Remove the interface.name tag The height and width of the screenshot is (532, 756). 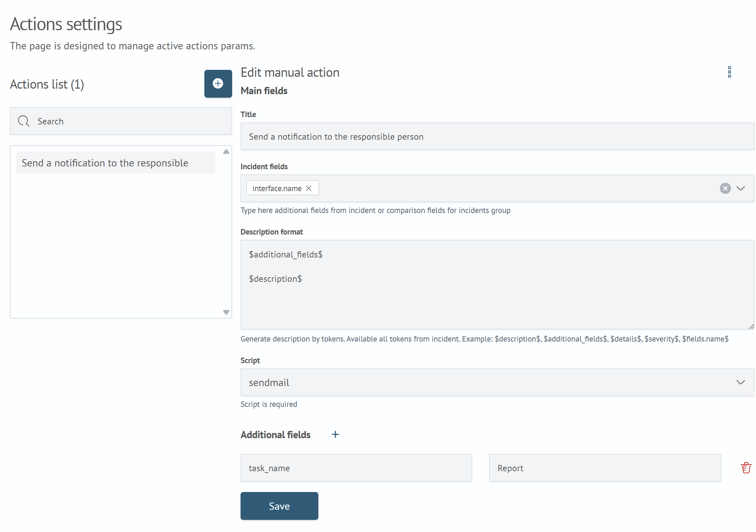[309, 188]
